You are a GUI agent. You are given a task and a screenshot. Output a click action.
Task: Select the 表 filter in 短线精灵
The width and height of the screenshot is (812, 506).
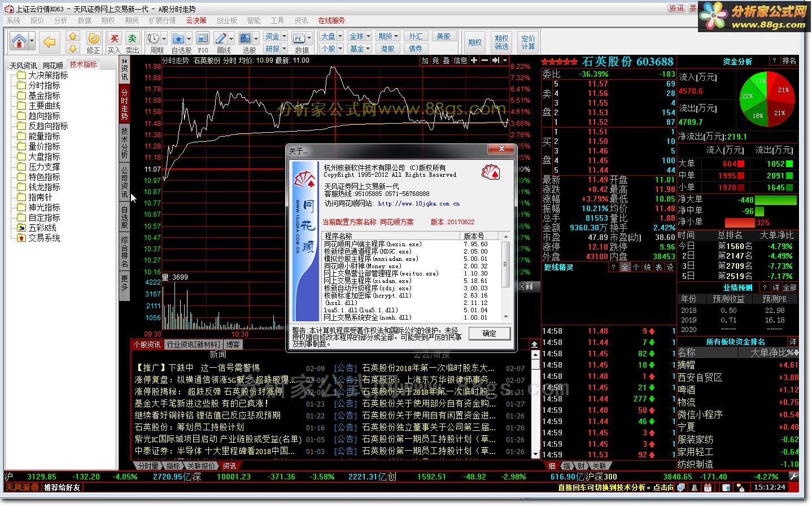(x=658, y=267)
